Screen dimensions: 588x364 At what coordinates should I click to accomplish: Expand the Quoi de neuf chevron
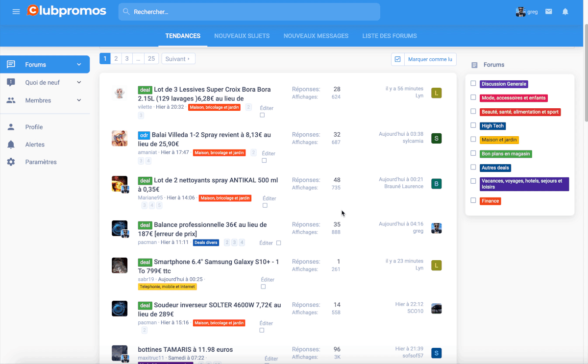point(79,82)
